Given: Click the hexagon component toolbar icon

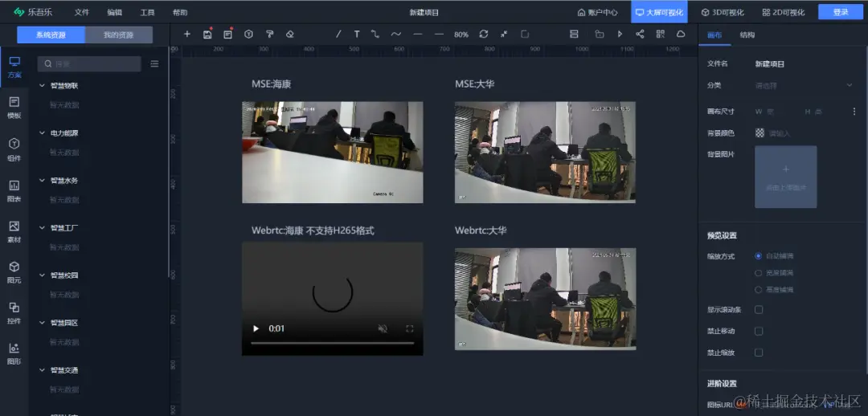Looking at the screenshot, I should [249, 35].
